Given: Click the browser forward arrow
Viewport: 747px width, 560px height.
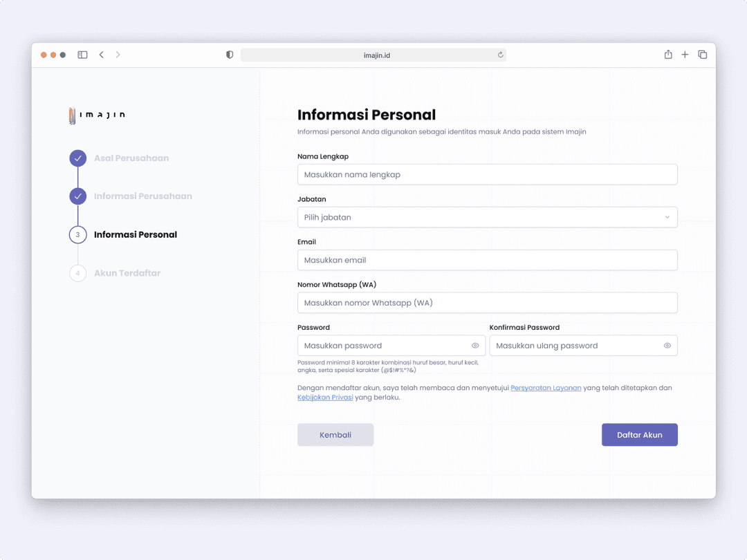Looking at the screenshot, I should pos(118,55).
